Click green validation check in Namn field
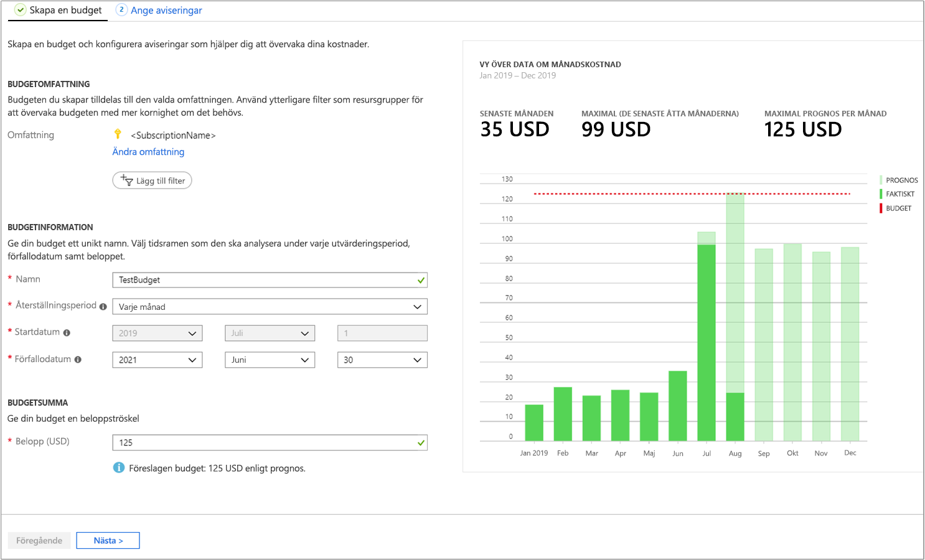 click(421, 281)
